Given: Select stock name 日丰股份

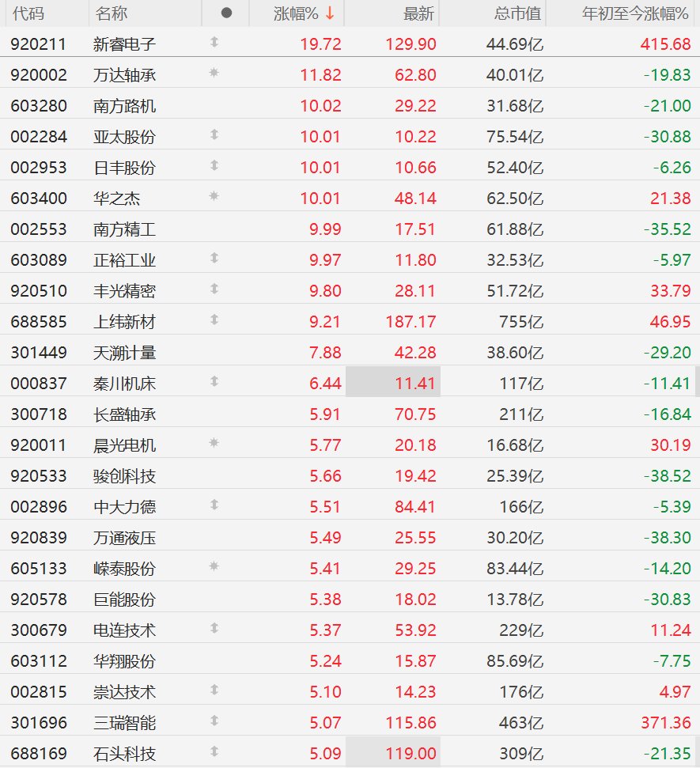Looking at the screenshot, I should (x=124, y=168).
